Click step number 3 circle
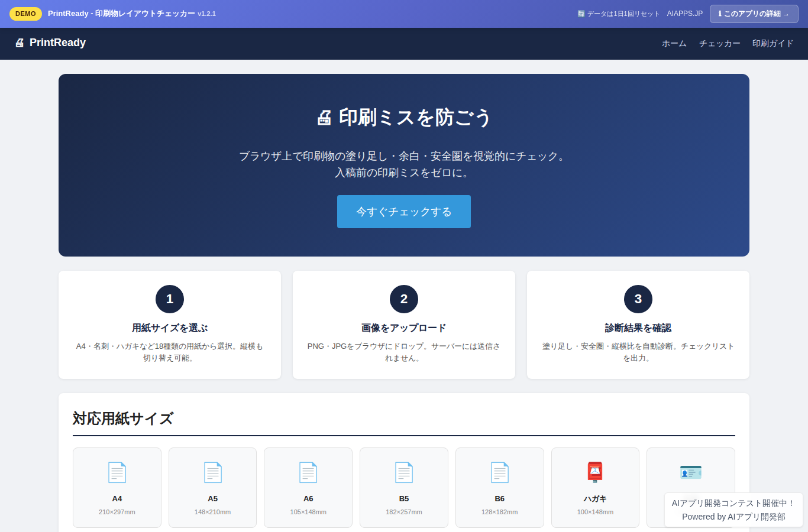The width and height of the screenshot is (808, 532). tap(638, 299)
